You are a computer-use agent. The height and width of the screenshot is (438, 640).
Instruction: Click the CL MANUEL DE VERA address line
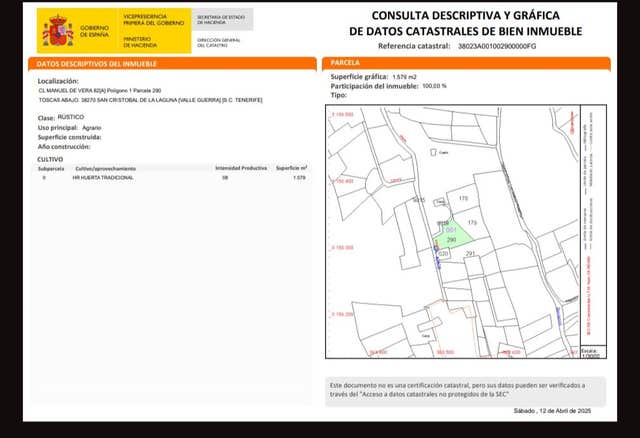[x=99, y=90]
